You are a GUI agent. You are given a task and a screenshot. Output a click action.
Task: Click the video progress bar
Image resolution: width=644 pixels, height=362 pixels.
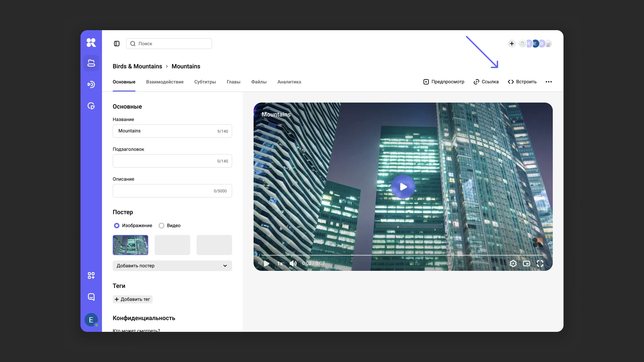click(402, 255)
